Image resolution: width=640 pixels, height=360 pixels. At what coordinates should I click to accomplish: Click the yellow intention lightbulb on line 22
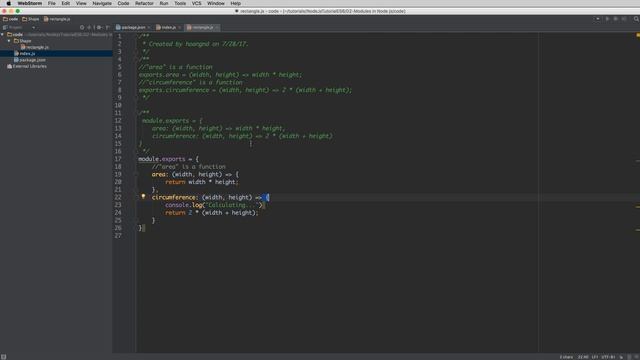tap(143, 197)
